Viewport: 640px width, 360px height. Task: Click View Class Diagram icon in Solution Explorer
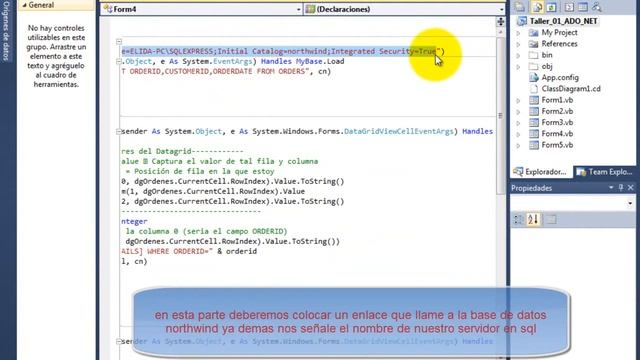[597, 7]
